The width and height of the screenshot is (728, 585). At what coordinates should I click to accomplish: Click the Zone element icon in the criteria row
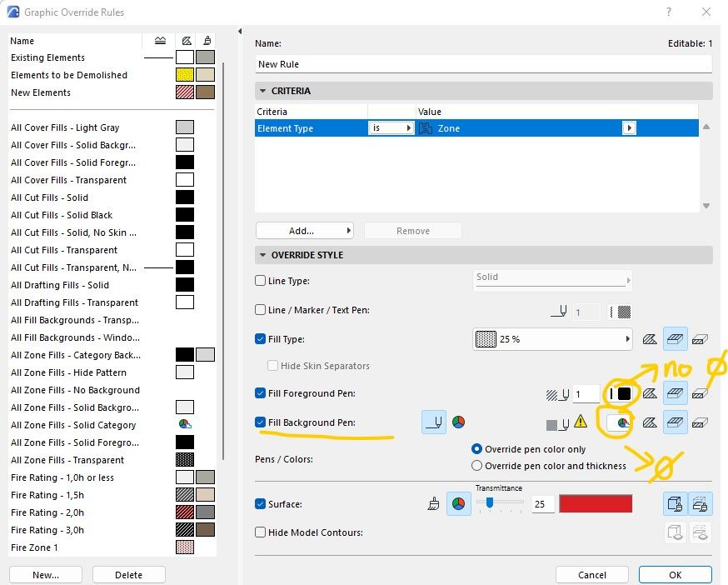(x=425, y=128)
